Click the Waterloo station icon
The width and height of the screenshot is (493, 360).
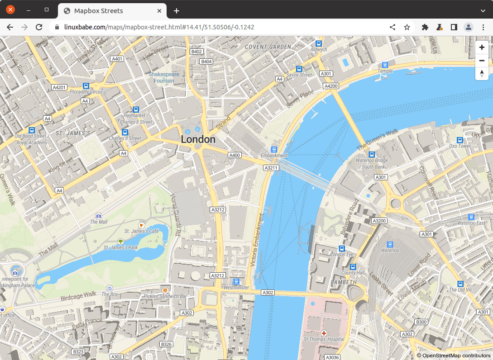390,244
